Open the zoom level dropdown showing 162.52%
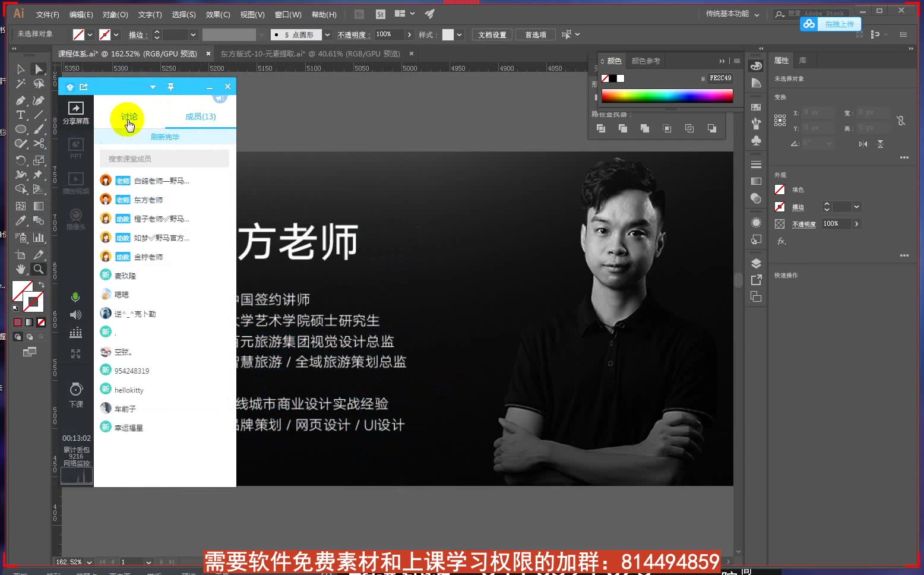Screen dimensions: 924x575 (x=88, y=561)
